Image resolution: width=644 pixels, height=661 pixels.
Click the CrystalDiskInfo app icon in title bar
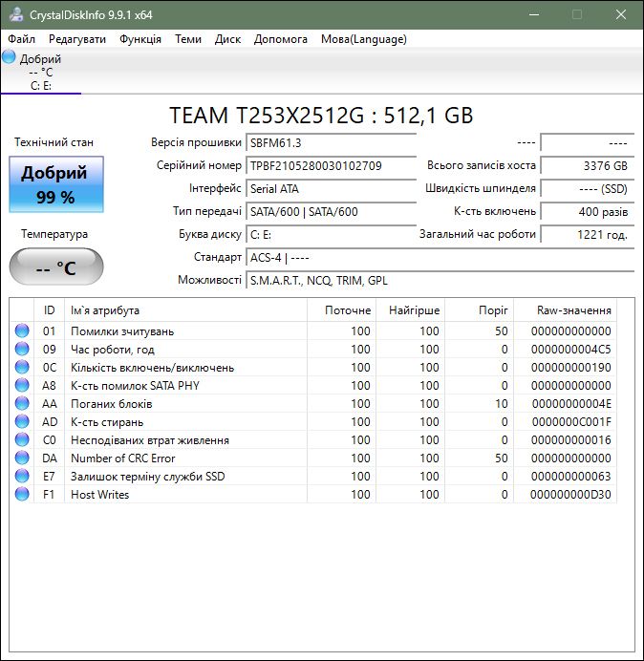point(16,14)
